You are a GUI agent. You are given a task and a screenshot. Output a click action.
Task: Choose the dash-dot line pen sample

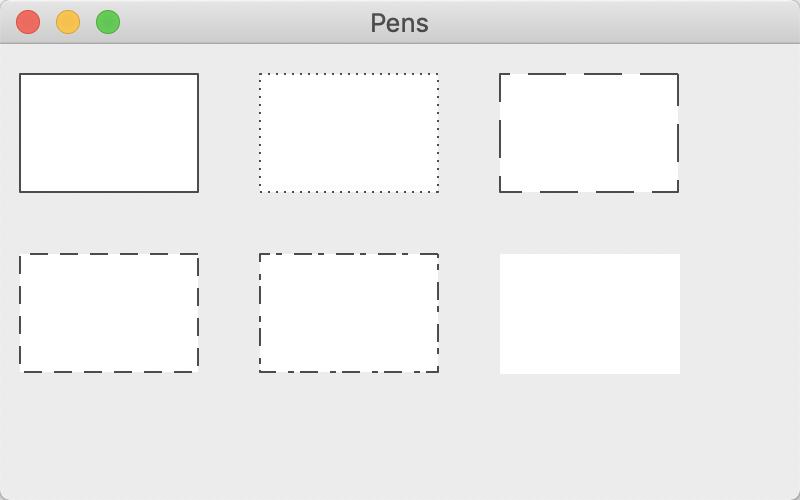349,313
